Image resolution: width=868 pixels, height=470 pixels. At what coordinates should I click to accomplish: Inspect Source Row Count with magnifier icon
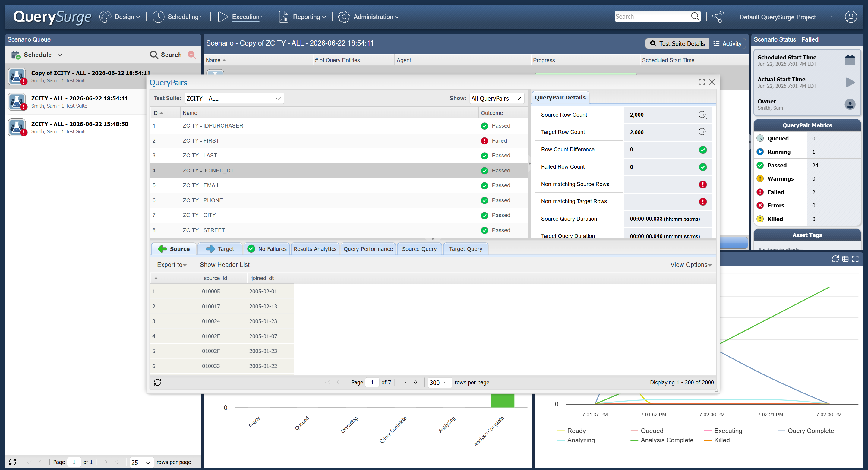tap(702, 115)
